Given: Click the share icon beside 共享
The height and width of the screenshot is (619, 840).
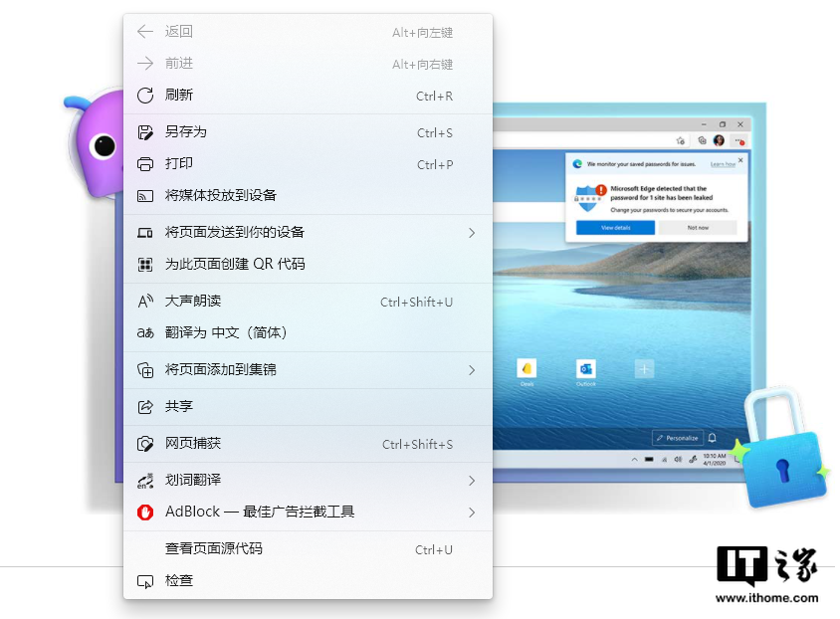Looking at the screenshot, I should 145,407.
